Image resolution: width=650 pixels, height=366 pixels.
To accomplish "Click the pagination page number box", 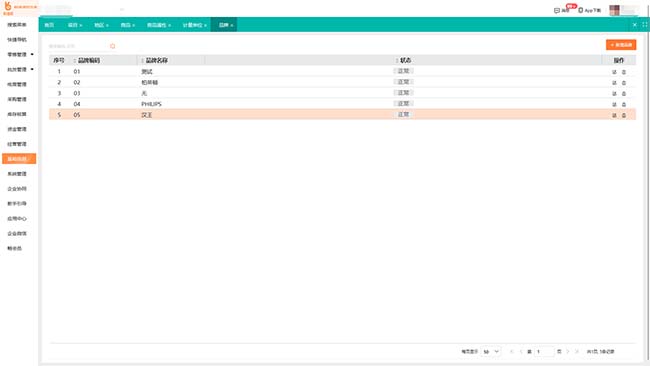I will [x=544, y=351].
